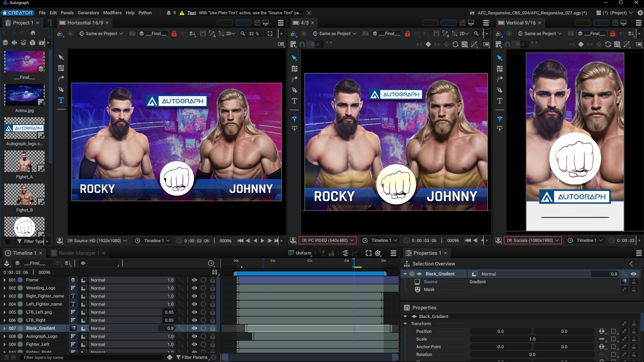Hide the Wrestling_Logo layer
Screen dimensions: 644x362
pos(194,288)
